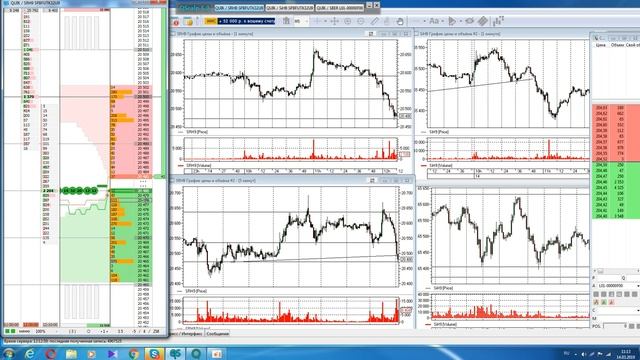Screen dimensions: 640x360
Task: Click the deposit banner in toolbar
Action: [x=247, y=21]
